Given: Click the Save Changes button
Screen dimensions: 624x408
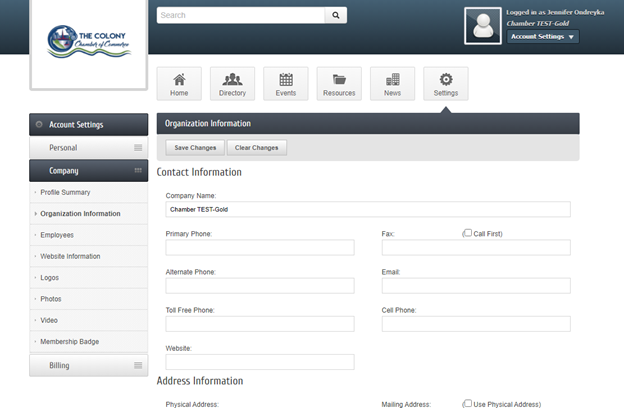Looking at the screenshot, I should (195, 148).
